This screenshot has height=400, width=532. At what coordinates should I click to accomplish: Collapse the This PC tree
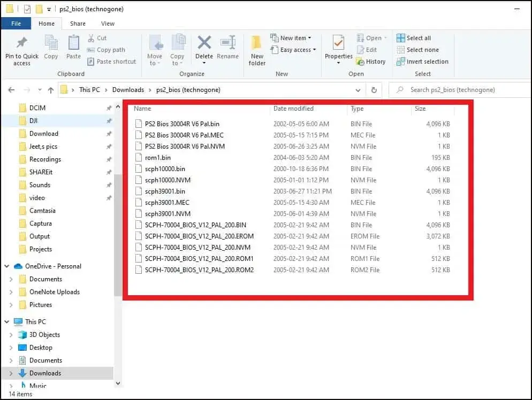tap(7, 322)
